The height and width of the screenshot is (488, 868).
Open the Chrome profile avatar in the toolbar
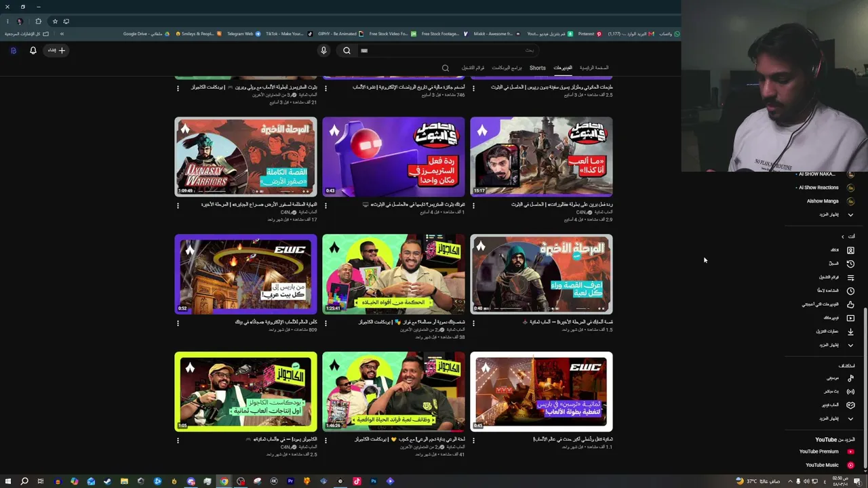point(20,21)
